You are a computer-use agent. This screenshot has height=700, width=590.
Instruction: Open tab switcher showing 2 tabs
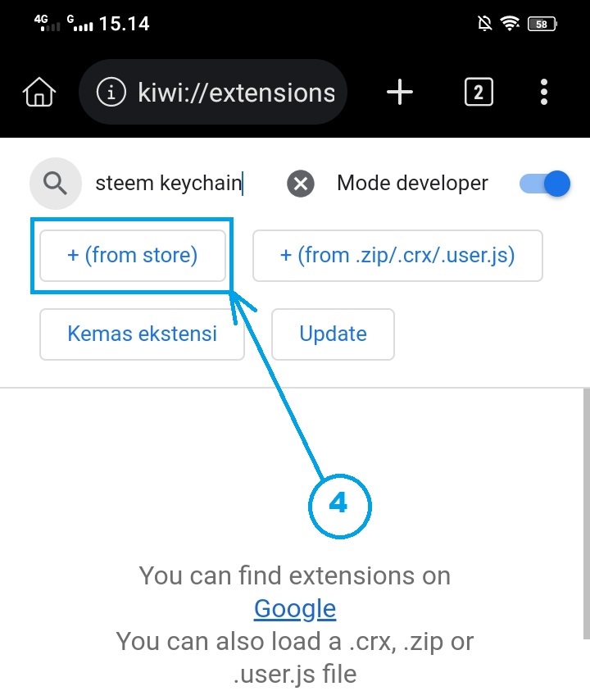point(479,93)
